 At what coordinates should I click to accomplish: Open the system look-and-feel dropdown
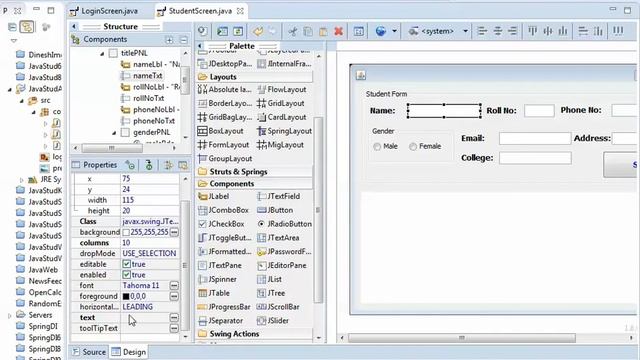465,31
